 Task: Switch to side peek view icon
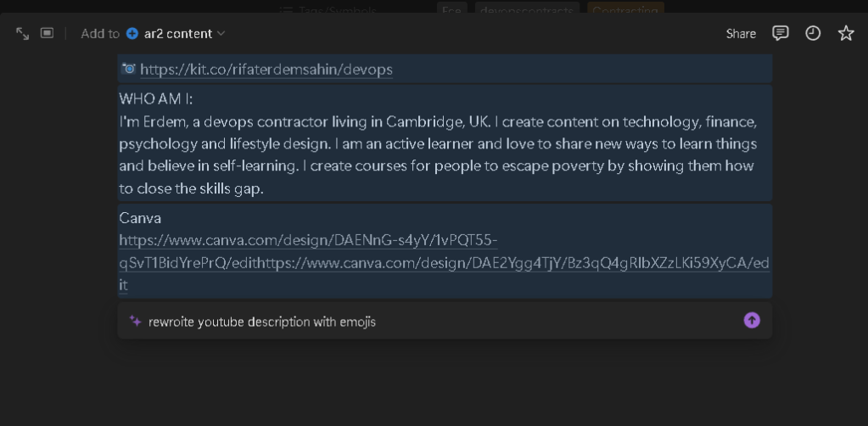(47, 33)
